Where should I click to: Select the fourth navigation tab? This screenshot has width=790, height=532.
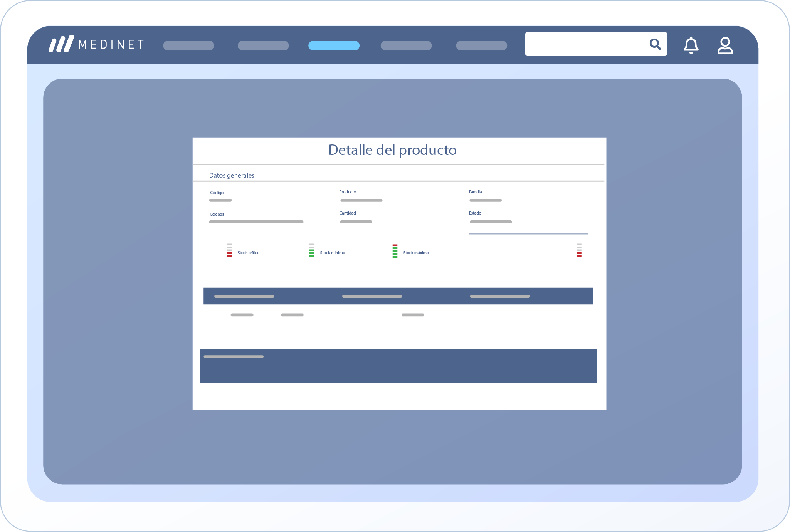(406, 45)
